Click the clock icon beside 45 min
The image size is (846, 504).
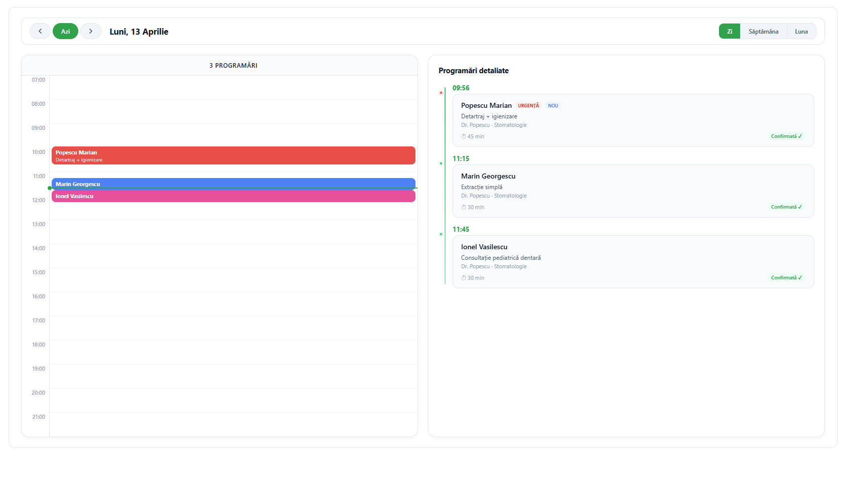(x=464, y=136)
